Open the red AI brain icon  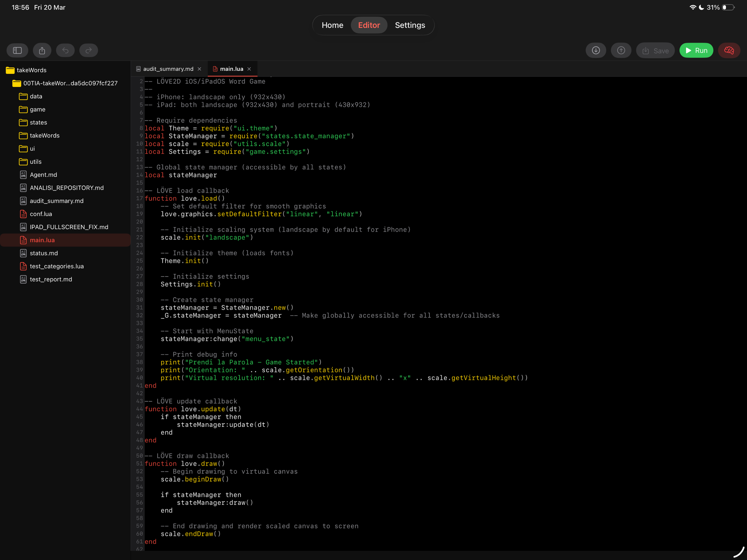(729, 51)
